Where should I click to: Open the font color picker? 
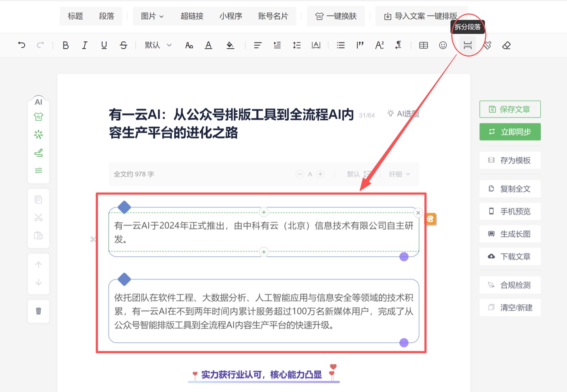click(209, 45)
